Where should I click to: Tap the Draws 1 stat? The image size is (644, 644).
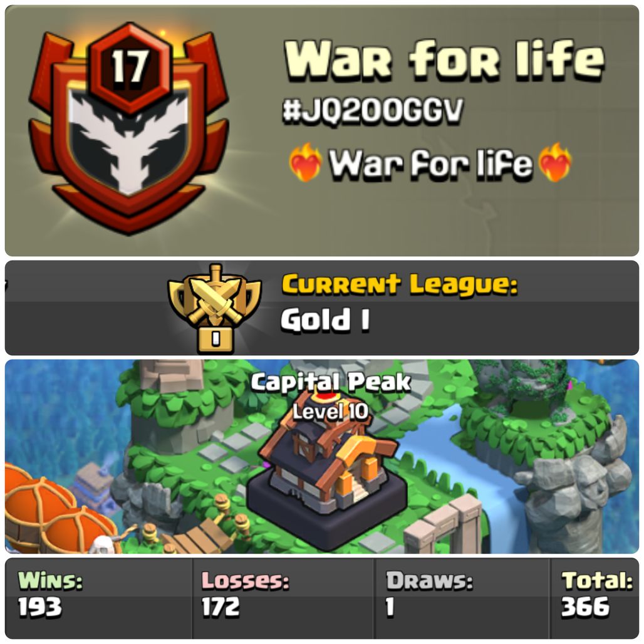point(429,594)
